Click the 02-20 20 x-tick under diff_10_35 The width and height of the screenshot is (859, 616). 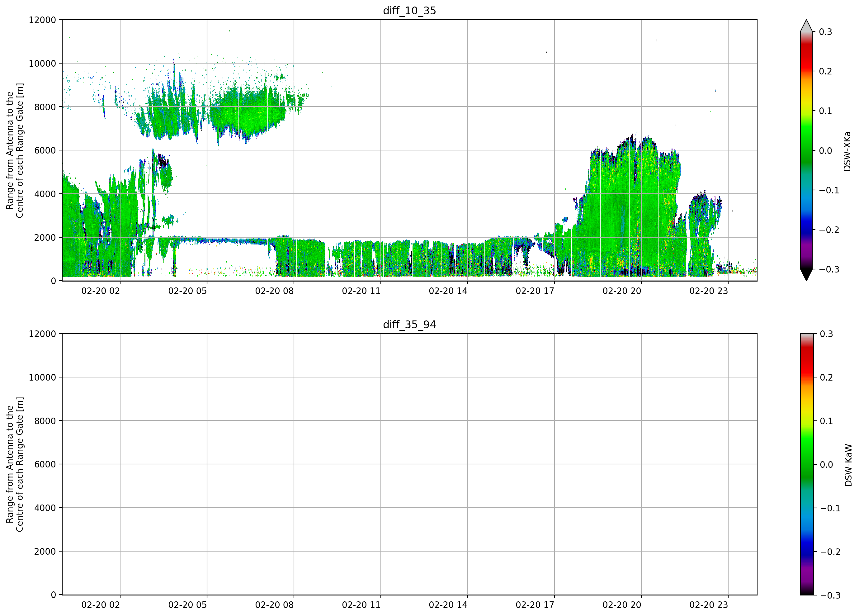(x=622, y=291)
